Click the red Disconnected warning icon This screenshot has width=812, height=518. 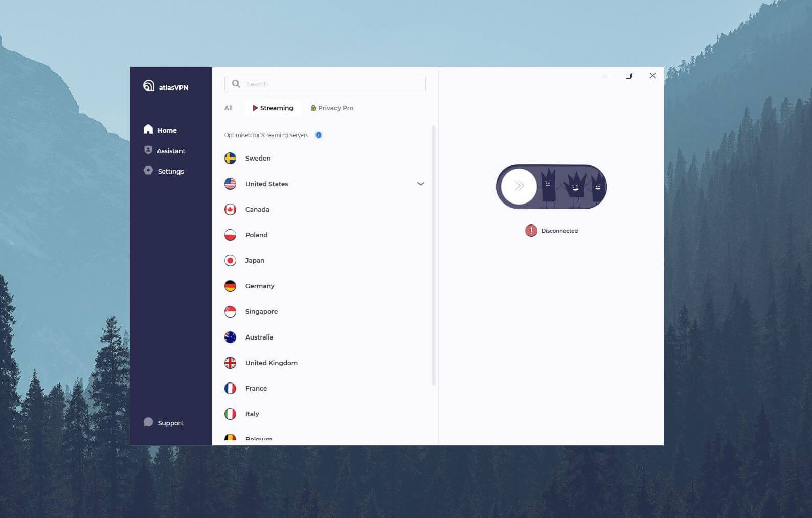pos(531,231)
